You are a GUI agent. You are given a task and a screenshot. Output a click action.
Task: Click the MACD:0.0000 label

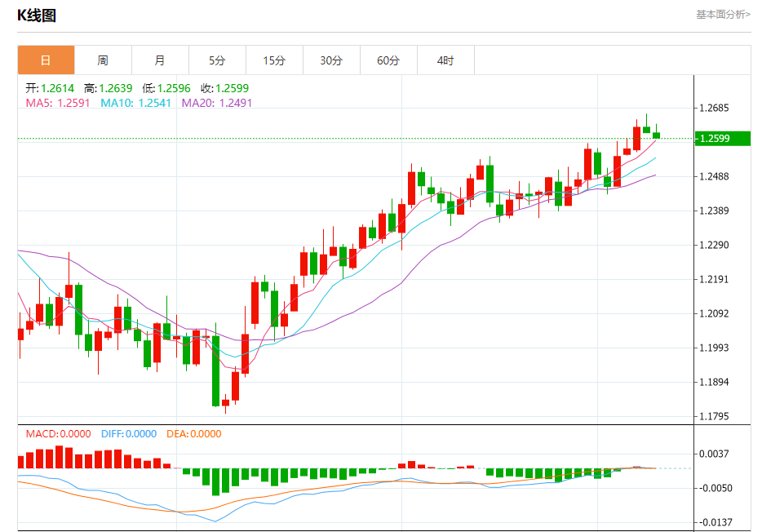(x=58, y=434)
